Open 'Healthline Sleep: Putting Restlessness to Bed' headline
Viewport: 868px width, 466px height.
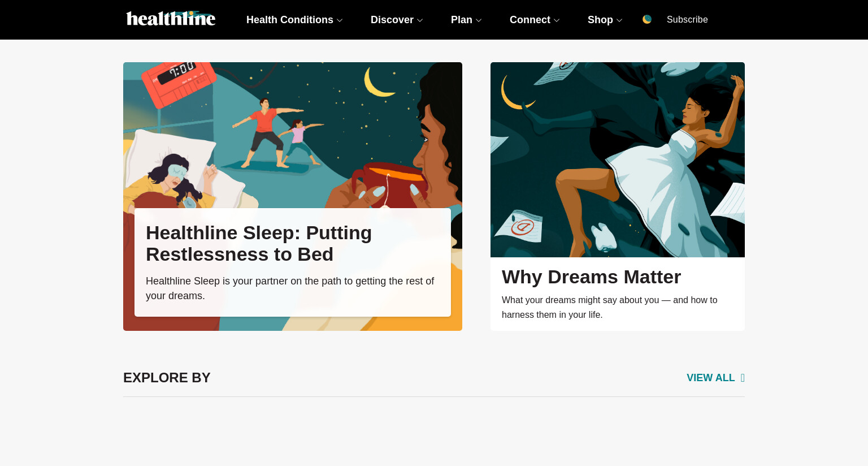259,244
